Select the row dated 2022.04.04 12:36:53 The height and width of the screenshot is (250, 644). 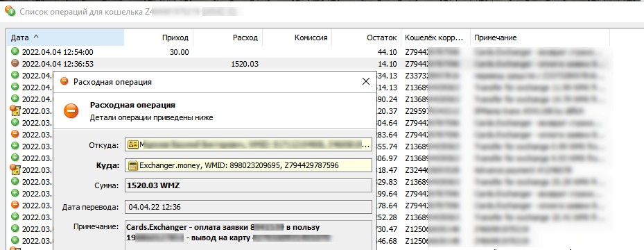308,63
